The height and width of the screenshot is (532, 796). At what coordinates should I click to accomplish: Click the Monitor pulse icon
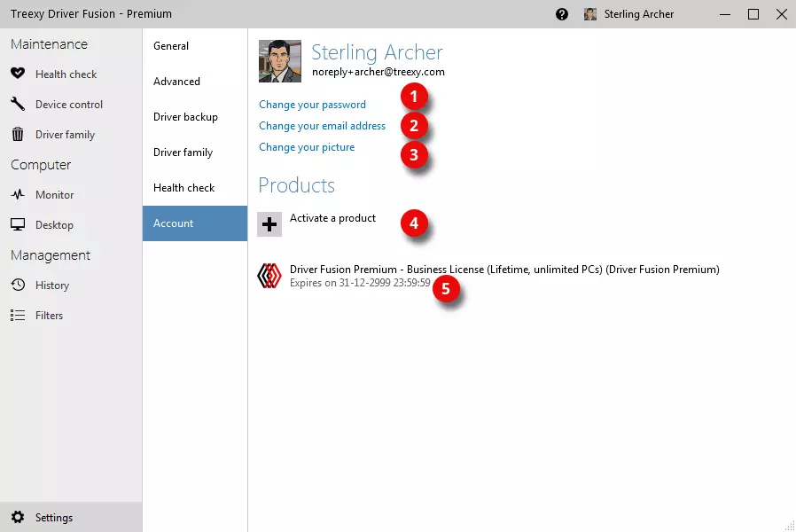click(18, 194)
